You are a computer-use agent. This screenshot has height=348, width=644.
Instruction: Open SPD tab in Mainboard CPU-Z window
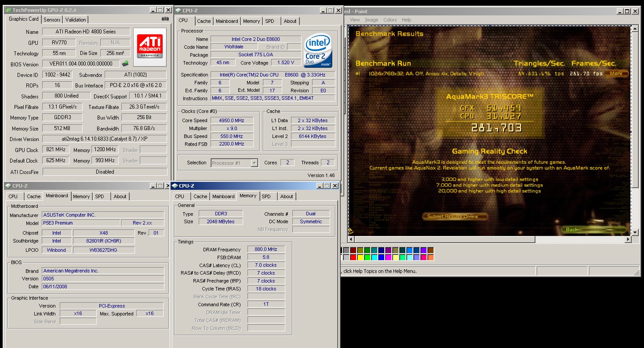(x=100, y=196)
